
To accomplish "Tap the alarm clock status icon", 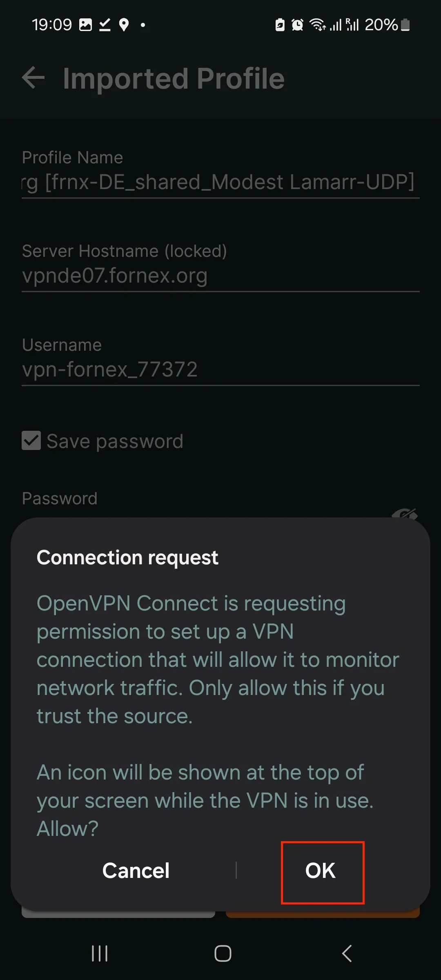I will 297,25.
